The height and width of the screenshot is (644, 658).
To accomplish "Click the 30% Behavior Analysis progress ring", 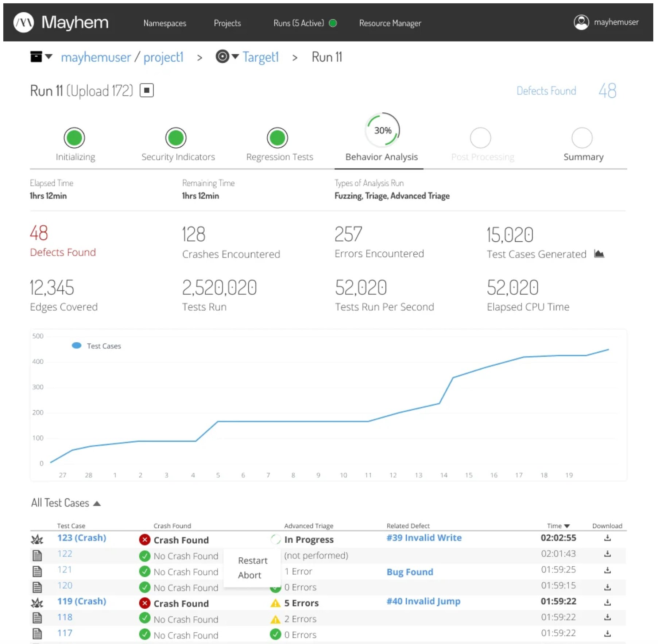I will tap(382, 129).
